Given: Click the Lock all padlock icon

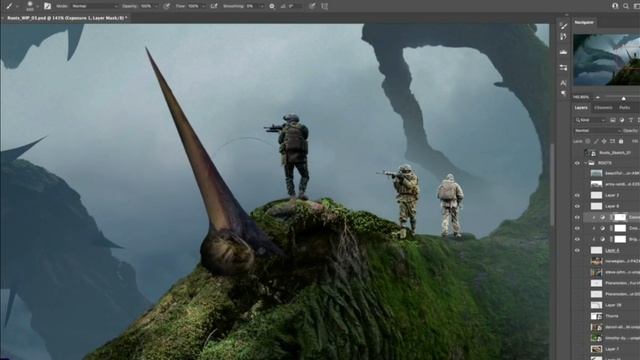Looking at the screenshot, I should (x=621, y=141).
